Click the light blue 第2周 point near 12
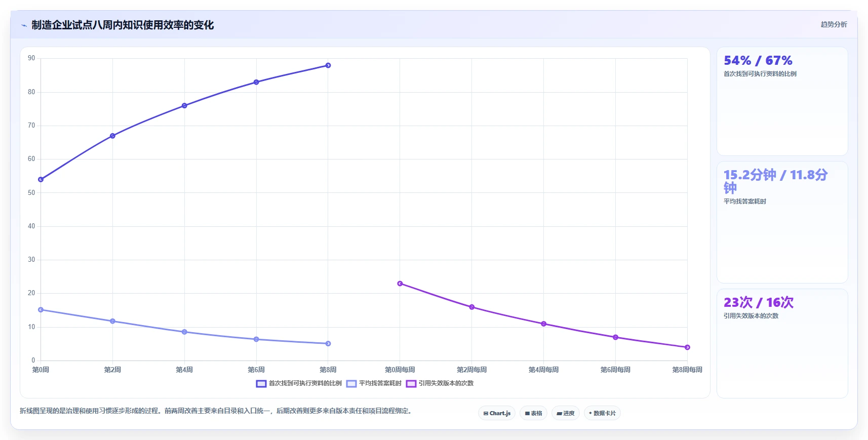868x440 pixels. pos(112,321)
